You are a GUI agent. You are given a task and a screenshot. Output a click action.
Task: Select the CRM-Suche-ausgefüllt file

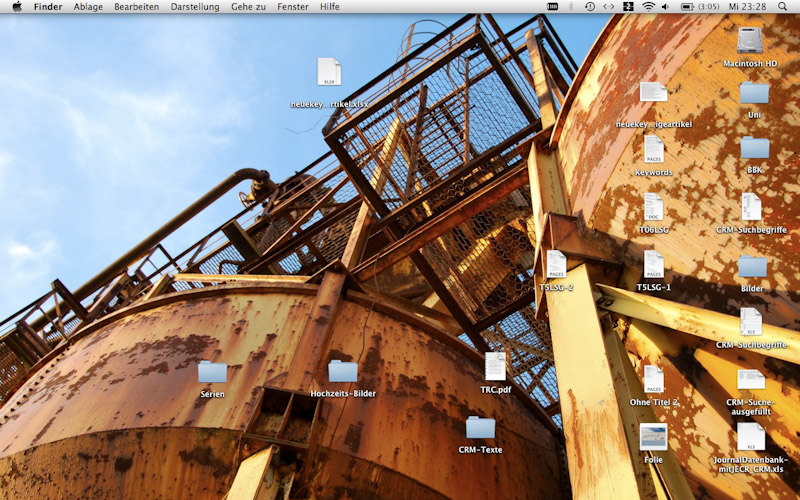[x=751, y=379]
